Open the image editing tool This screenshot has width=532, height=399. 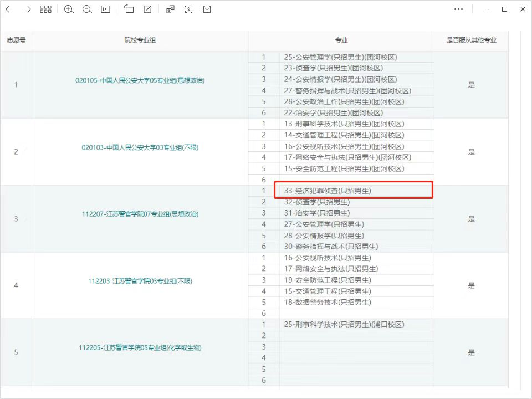(x=146, y=9)
